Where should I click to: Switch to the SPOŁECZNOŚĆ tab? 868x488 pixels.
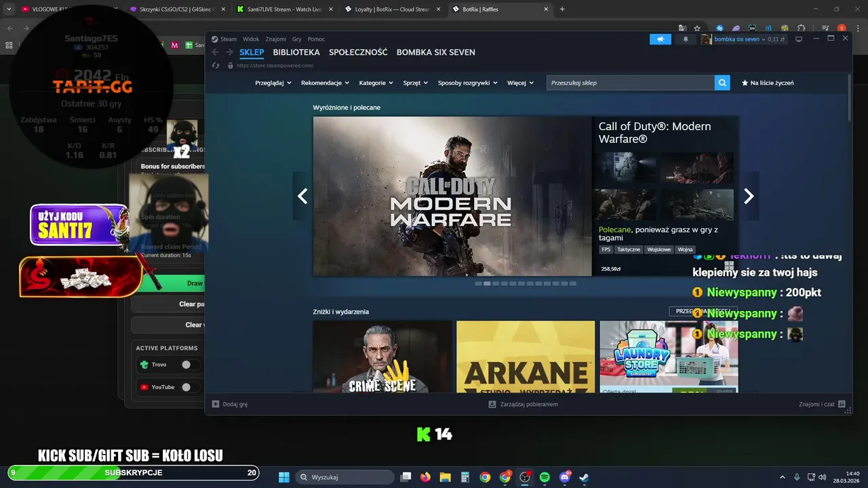(358, 52)
